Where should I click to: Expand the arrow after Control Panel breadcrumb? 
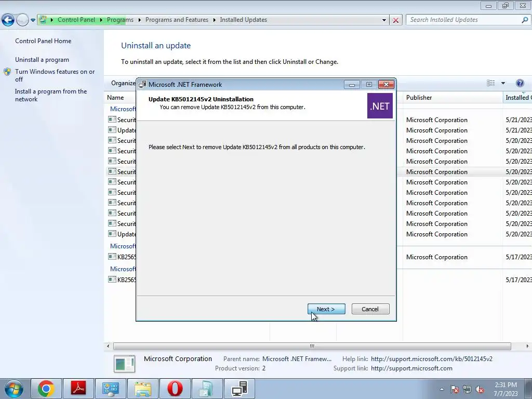coord(101,20)
